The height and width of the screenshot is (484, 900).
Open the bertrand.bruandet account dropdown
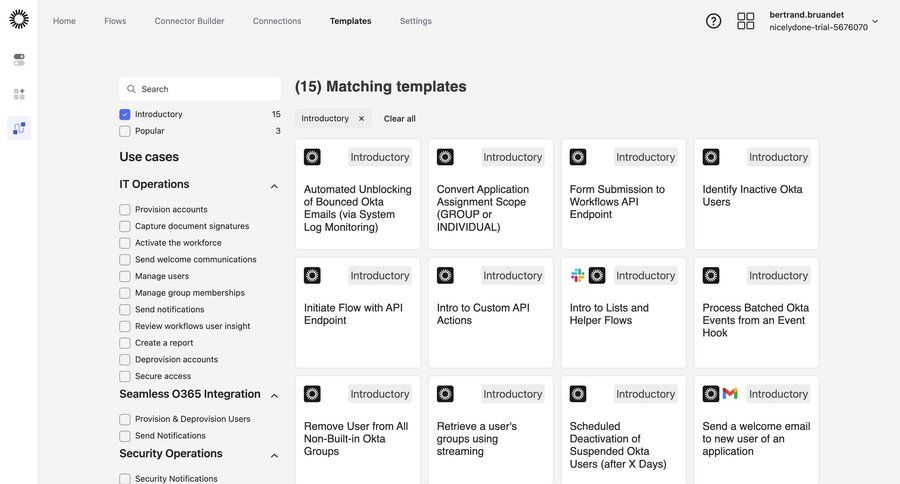824,21
